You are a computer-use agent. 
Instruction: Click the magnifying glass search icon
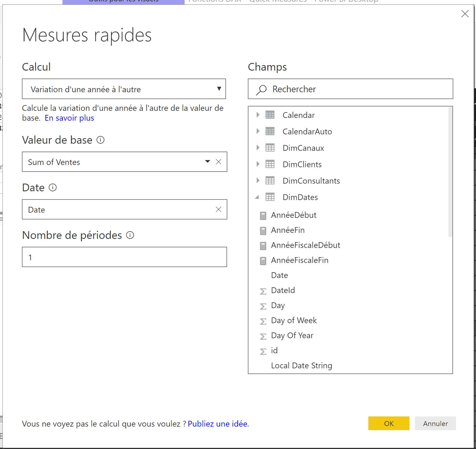pos(261,89)
